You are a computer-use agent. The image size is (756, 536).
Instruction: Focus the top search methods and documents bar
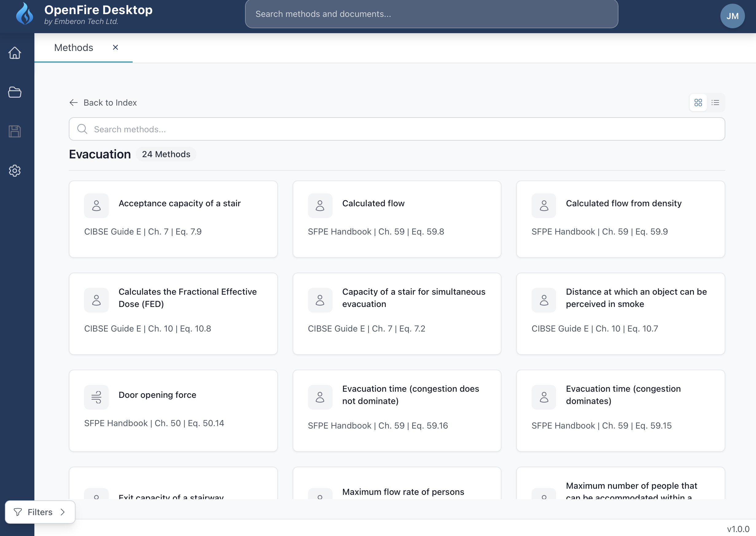click(x=431, y=14)
